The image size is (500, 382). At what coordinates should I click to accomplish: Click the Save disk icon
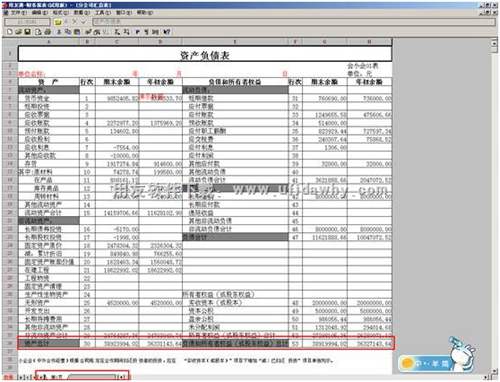click(27, 32)
